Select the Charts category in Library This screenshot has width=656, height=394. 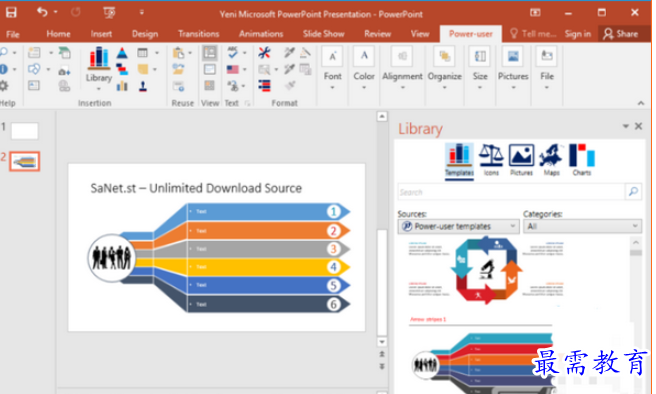coord(582,160)
